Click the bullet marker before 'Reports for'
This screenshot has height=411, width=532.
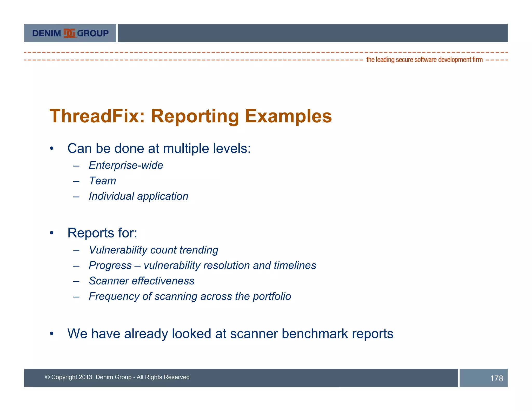click(52, 233)
